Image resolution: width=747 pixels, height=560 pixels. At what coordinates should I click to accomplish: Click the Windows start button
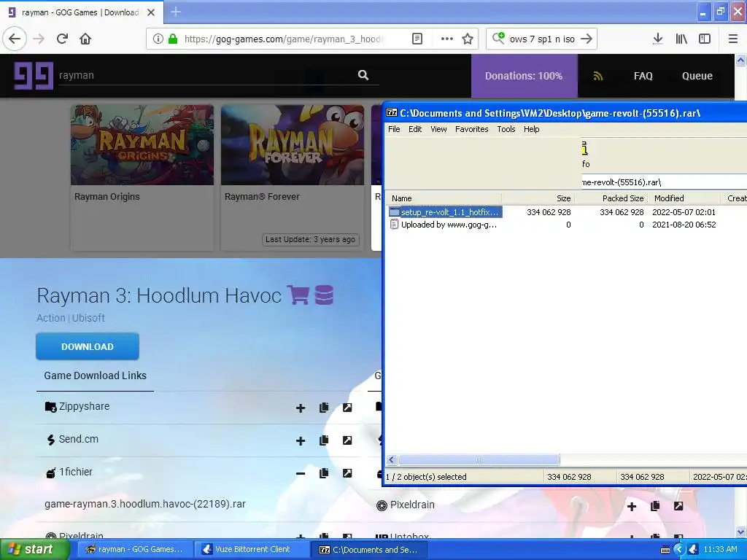click(34, 550)
